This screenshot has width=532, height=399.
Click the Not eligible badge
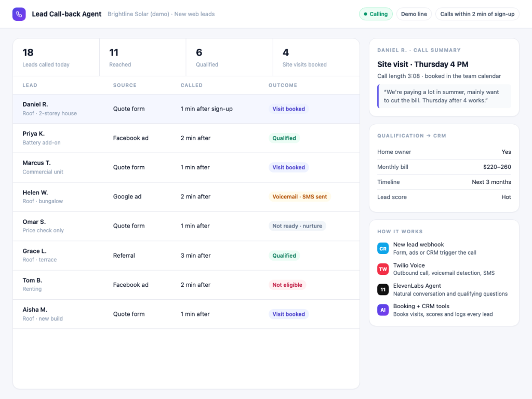[287, 285]
